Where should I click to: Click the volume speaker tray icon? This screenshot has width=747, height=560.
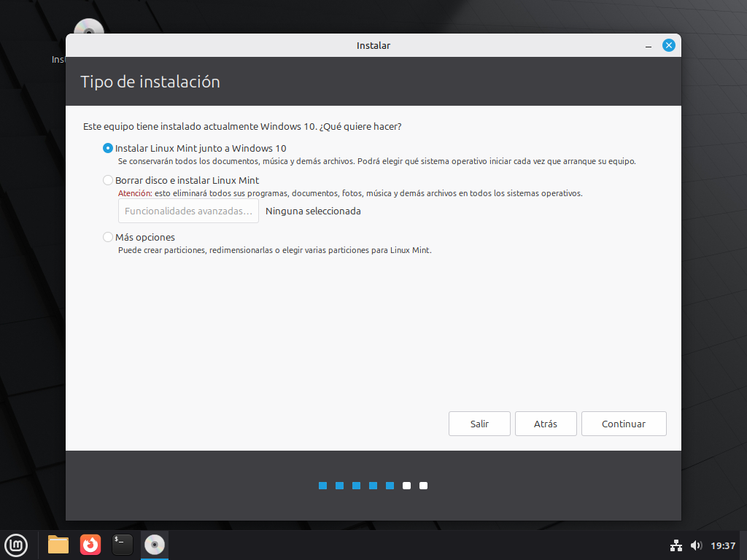pos(696,545)
